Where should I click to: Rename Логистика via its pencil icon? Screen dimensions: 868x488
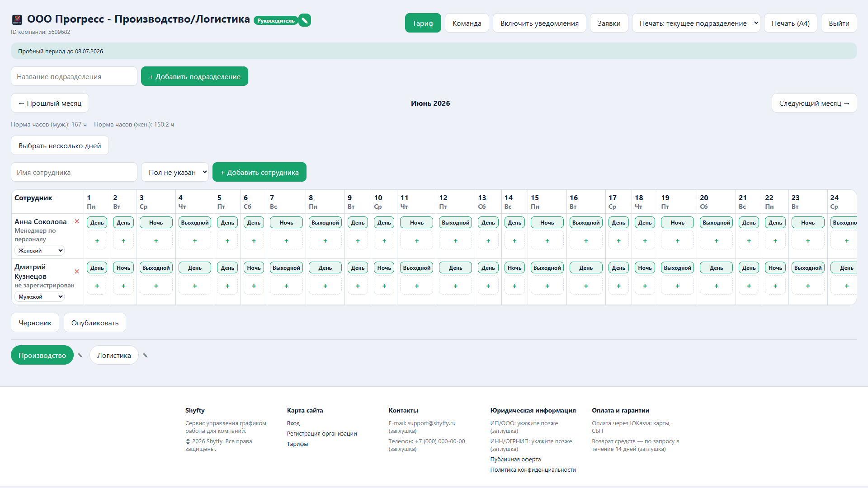(x=145, y=356)
